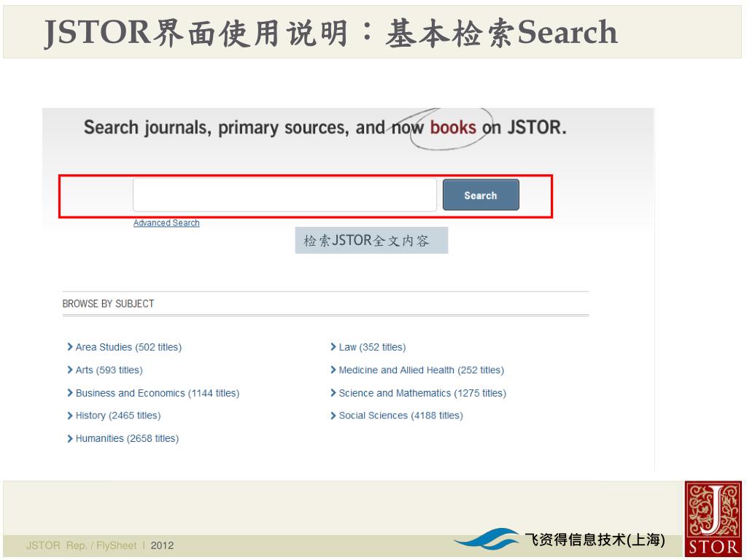
Task: Expand chevron beside Medicine and Allied Health
Action: [333, 370]
